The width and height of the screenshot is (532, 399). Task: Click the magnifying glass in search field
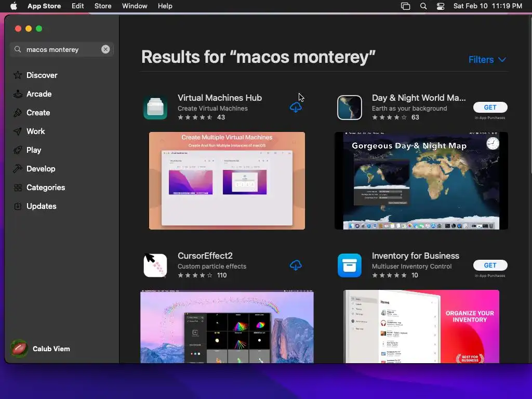point(18,49)
